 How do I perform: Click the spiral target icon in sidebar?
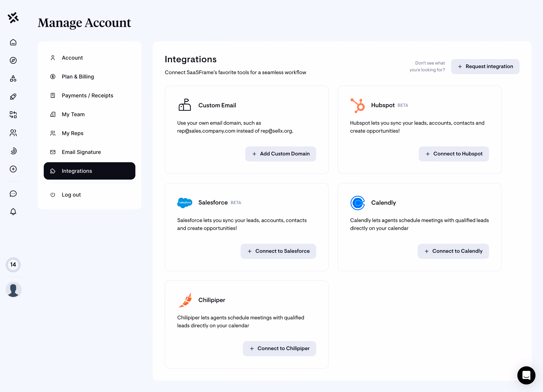coord(13,151)
